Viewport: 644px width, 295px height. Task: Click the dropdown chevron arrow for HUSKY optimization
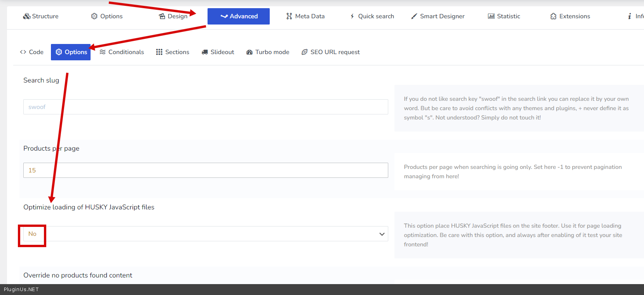382,234
